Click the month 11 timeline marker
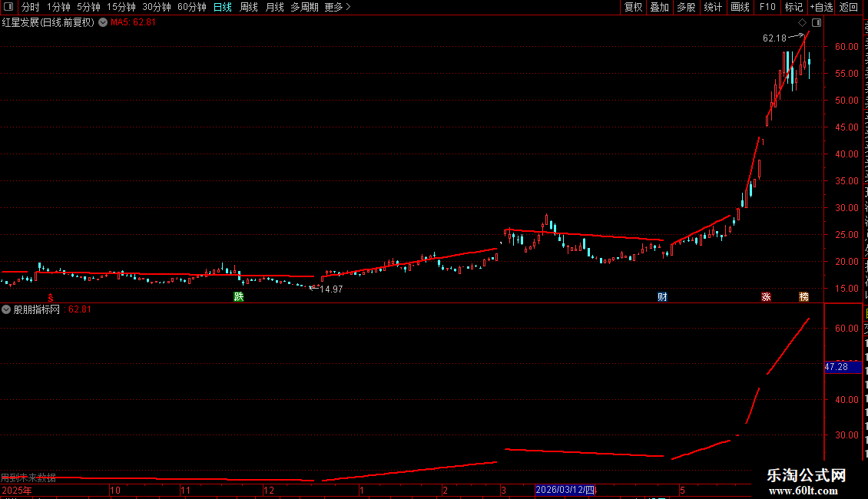This screenshot has width=868, height=499. [x=185, y=490]
